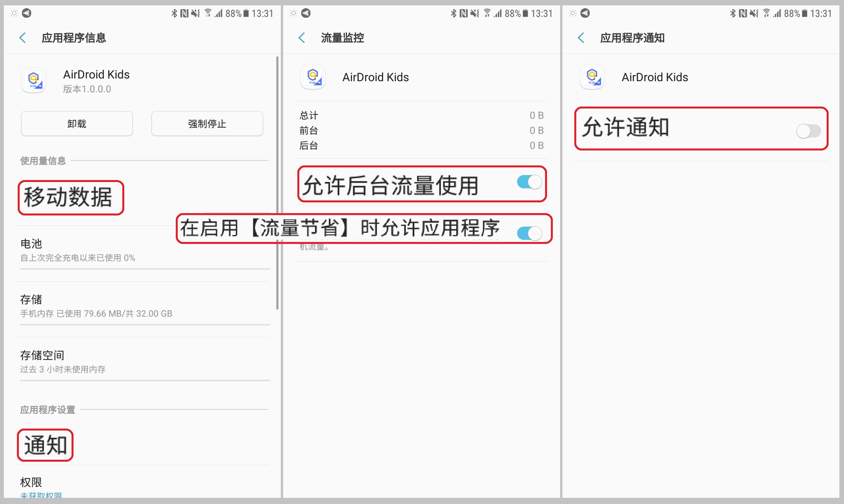
Task: Tap the 后台 data usage row
Action: click(422, 145)
